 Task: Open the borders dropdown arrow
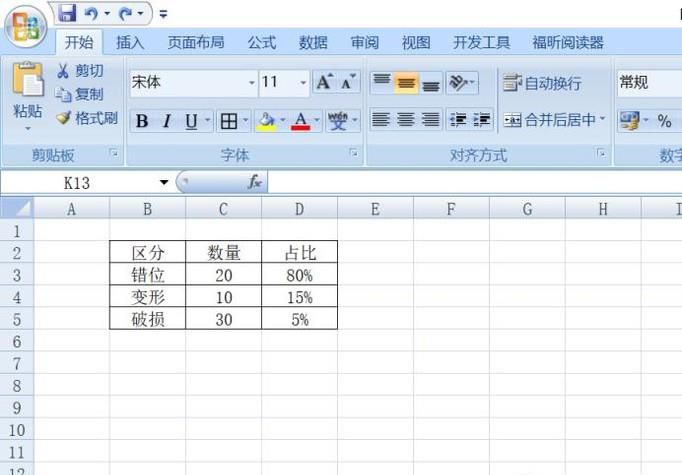pyautogui.click(x=246, y=120)
